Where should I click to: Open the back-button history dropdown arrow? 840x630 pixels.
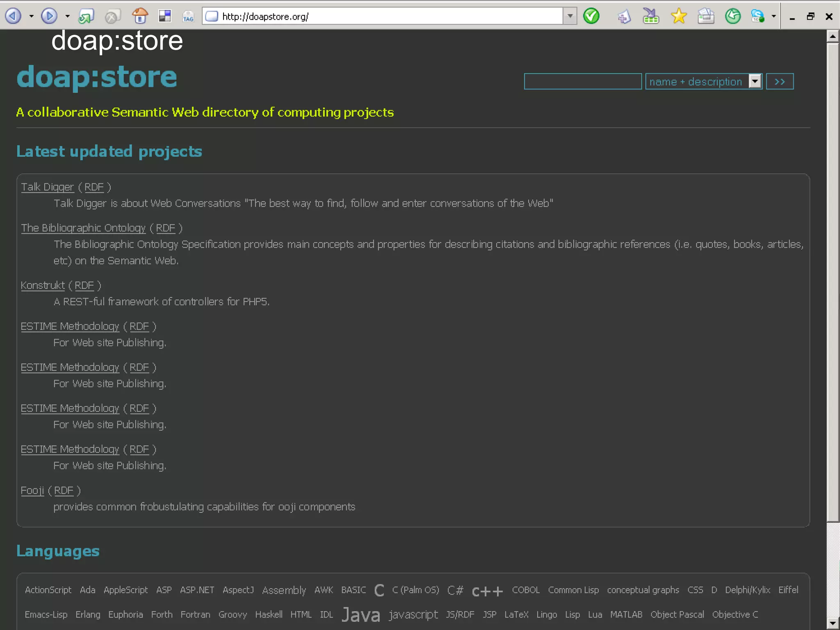pos(31,16)
